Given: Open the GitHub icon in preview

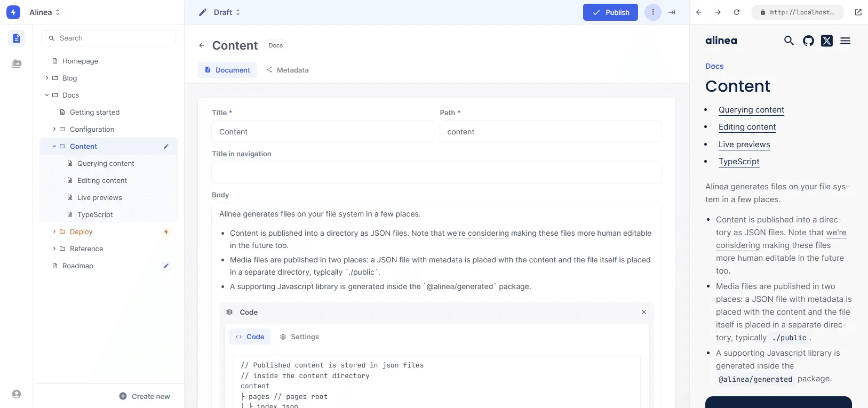Looking at the screenshot, I should [x=808, y=41].
